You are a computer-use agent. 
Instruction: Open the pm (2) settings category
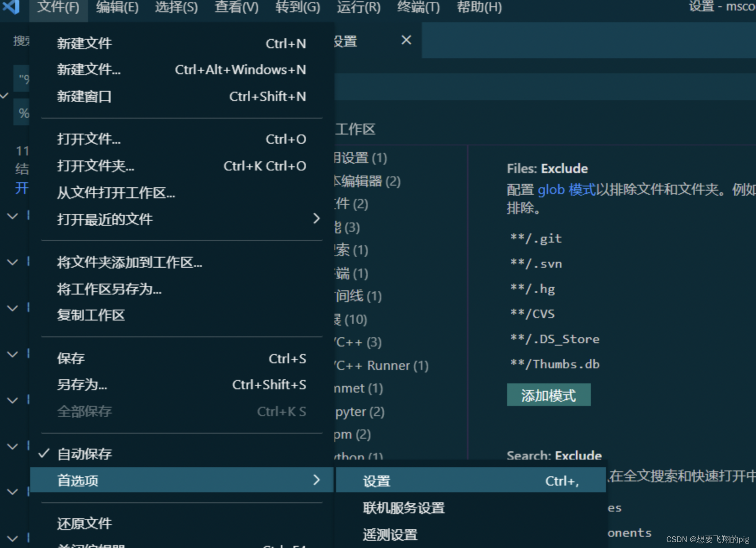click(x=353, y=434)
